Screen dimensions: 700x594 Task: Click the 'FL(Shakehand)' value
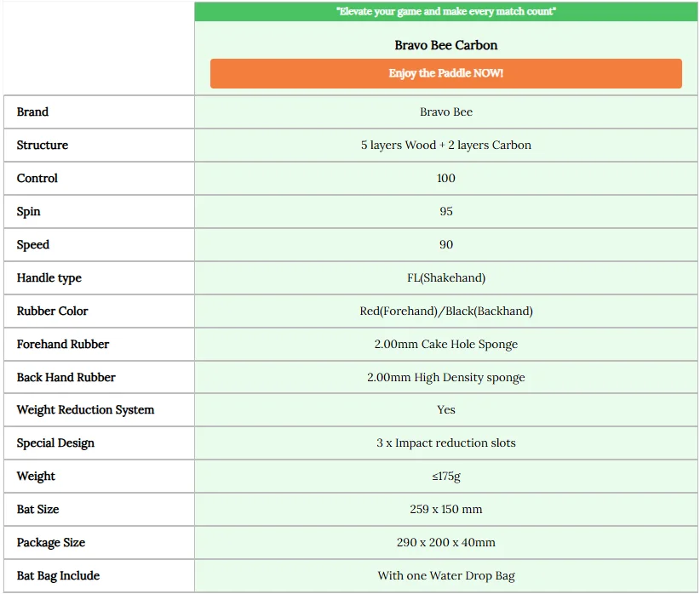pos(446,277)
